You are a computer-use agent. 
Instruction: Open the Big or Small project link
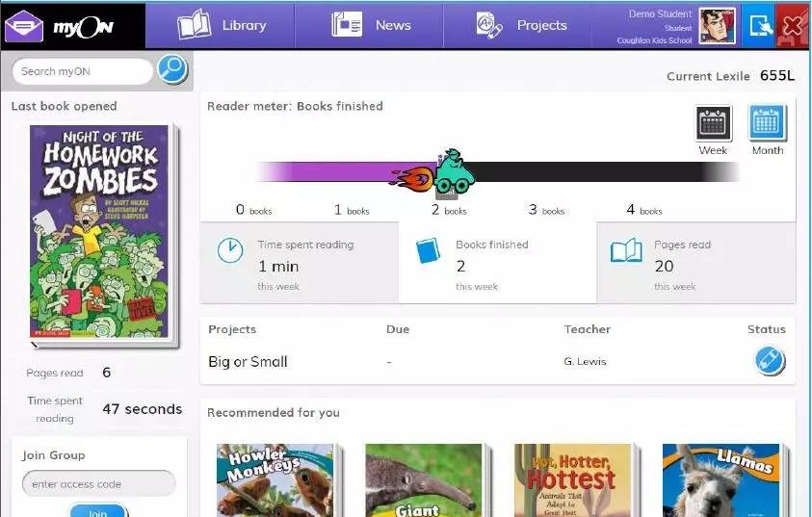(248, 362)
